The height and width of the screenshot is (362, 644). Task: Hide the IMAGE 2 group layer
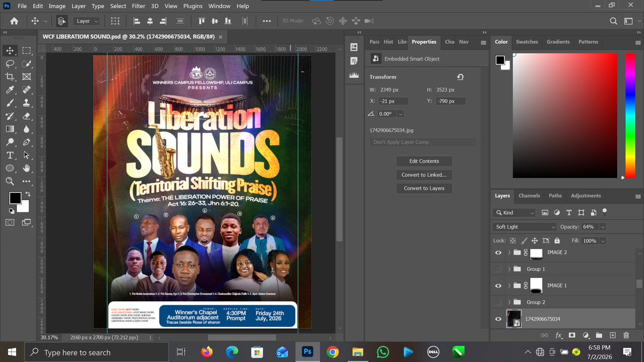(x=498, y=253)
